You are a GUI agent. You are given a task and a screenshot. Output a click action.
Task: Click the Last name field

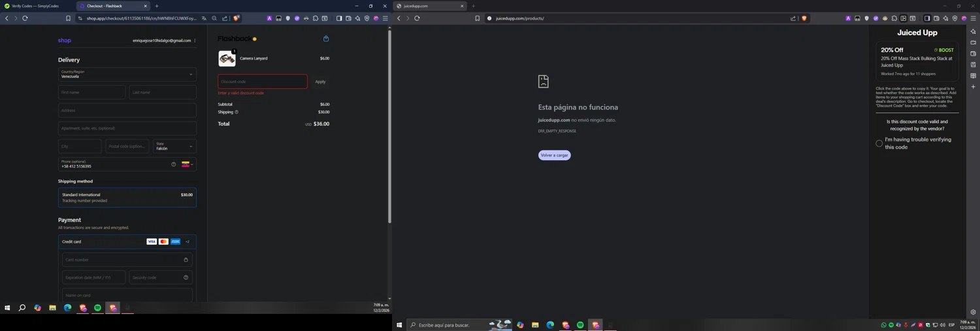pyautogui.click(x=163, y=92)
